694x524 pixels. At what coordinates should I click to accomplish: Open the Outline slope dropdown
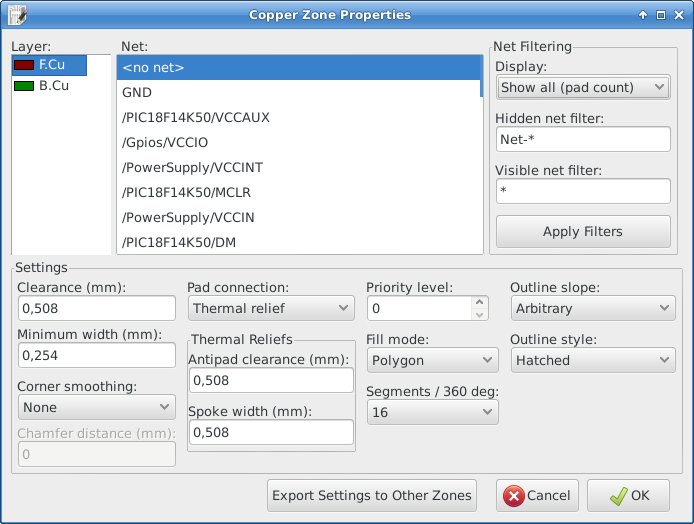click(x=592, y=309)
